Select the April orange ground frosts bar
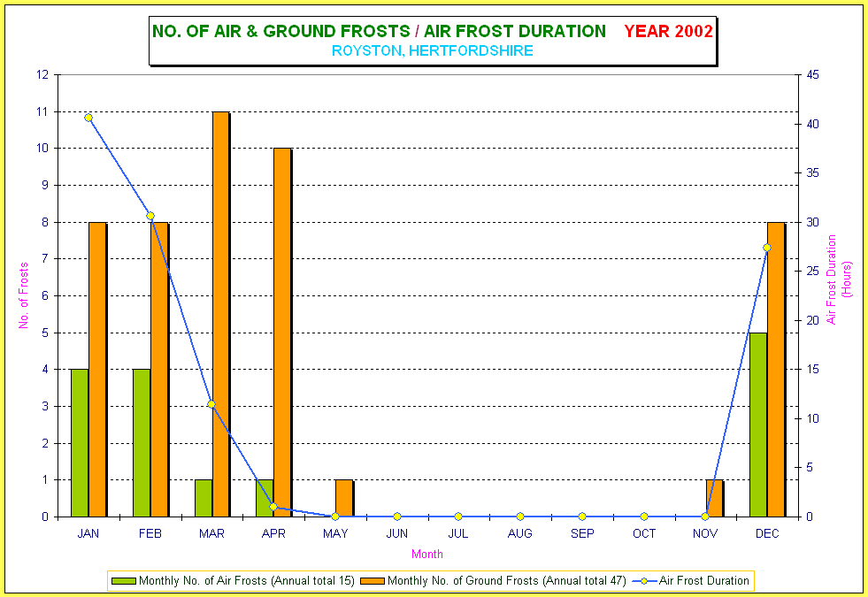This screenshot has height=597, width=868. point(282,333)
